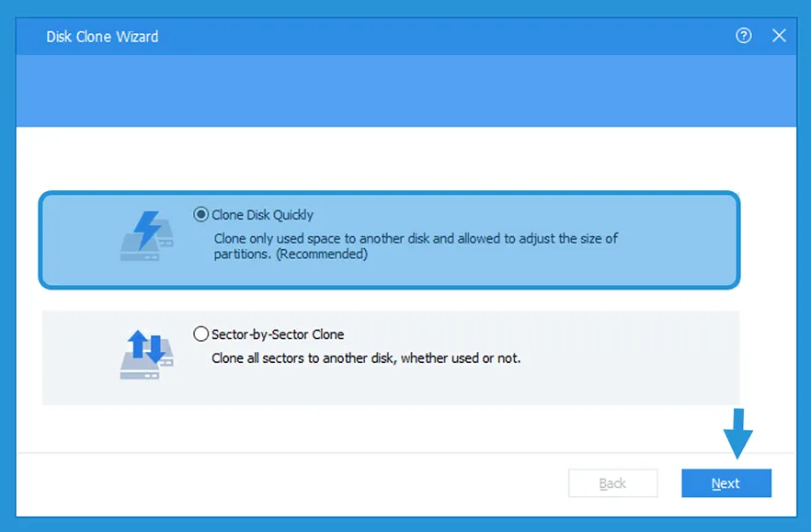Enable the Sector-by-Sector Clone radio button
811x532 pixels.
tap(201, 334)
